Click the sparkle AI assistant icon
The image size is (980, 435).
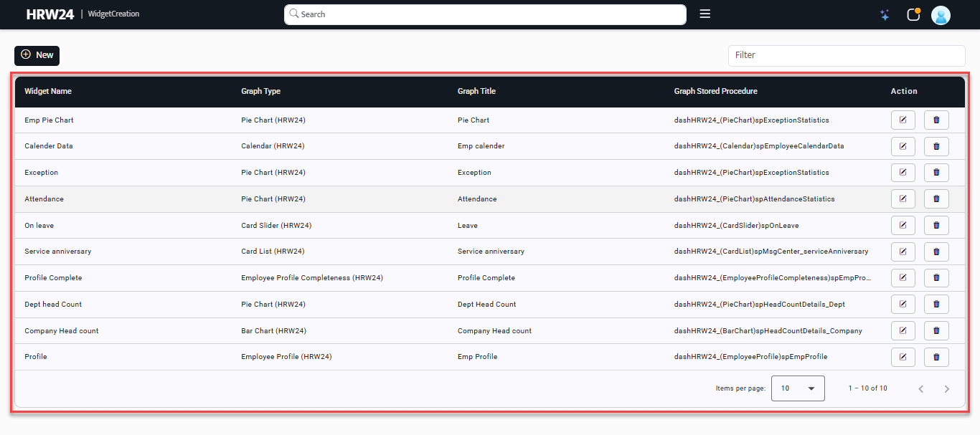point(885,15)
